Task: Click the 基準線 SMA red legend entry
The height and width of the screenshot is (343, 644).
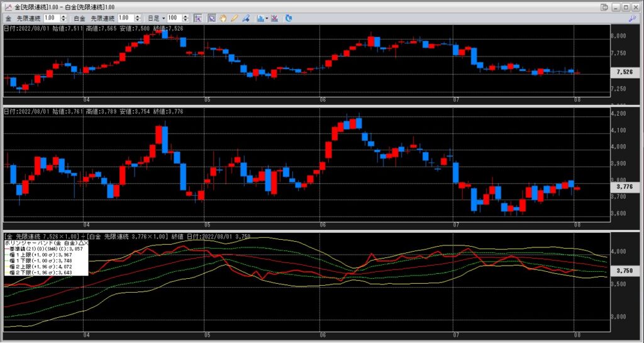Action: click(x=43, y=249)
